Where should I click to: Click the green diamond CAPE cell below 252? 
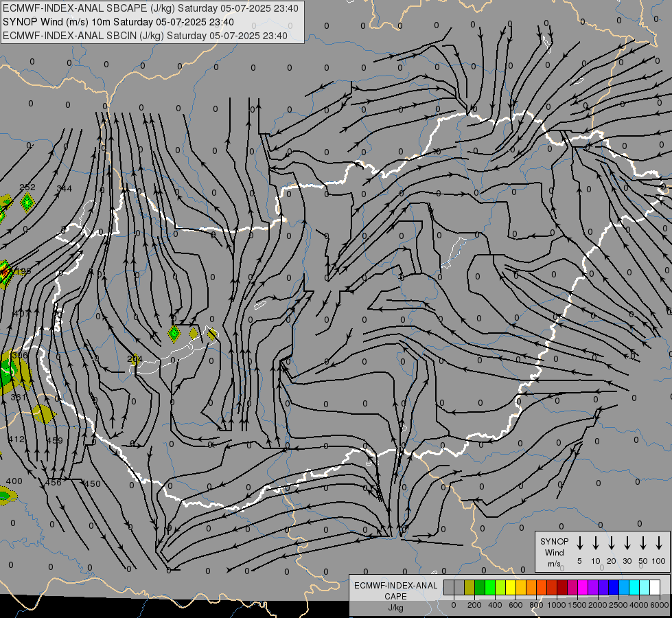point(27,203)
